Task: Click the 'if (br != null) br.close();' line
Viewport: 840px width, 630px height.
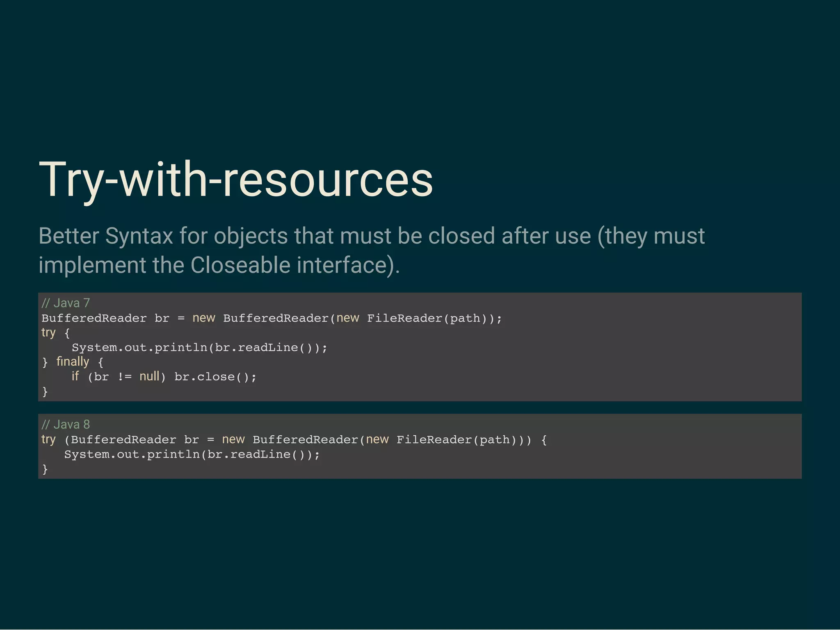Action: pyautogui.click(x=164, y=377)
